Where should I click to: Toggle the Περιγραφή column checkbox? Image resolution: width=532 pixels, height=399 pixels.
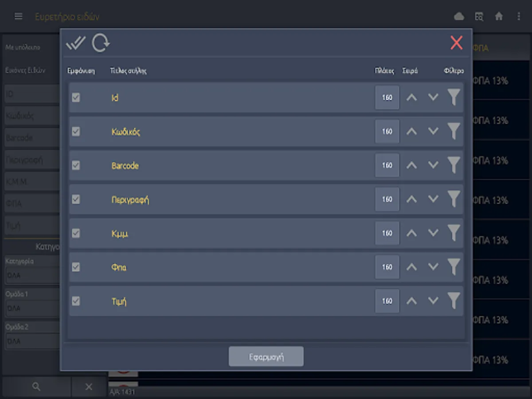[x=76, y=199]
